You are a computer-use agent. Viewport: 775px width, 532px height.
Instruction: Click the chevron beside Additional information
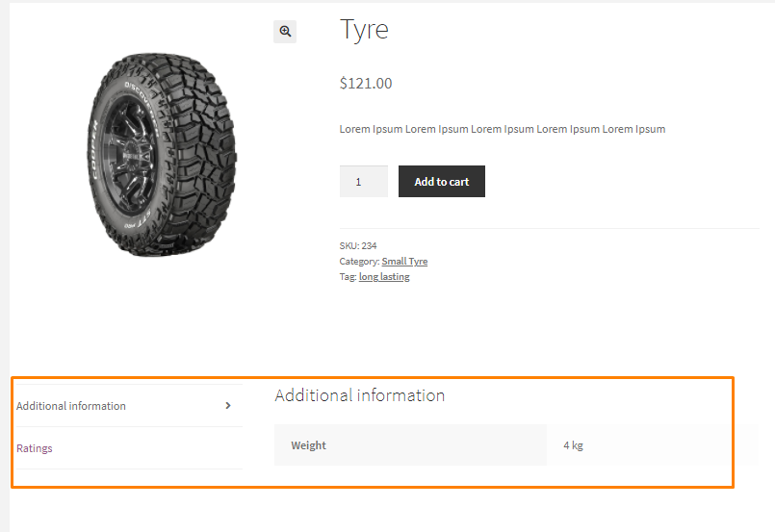[228, 406]
